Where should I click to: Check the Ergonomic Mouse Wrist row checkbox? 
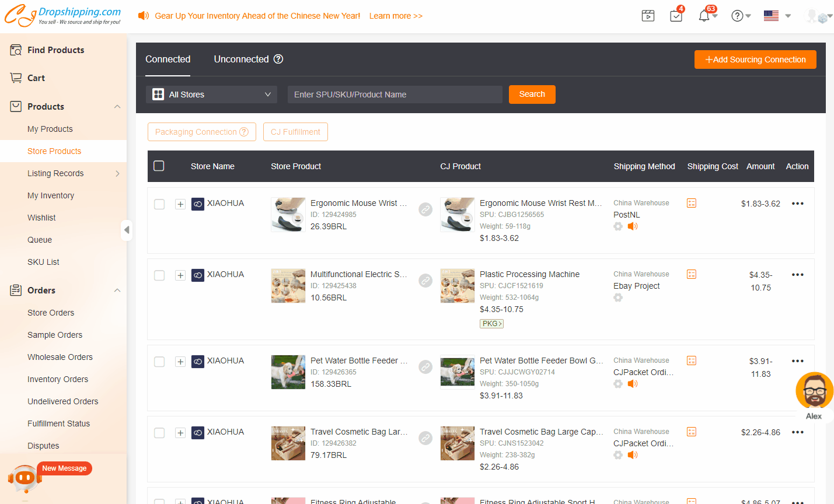click(159, 204)
